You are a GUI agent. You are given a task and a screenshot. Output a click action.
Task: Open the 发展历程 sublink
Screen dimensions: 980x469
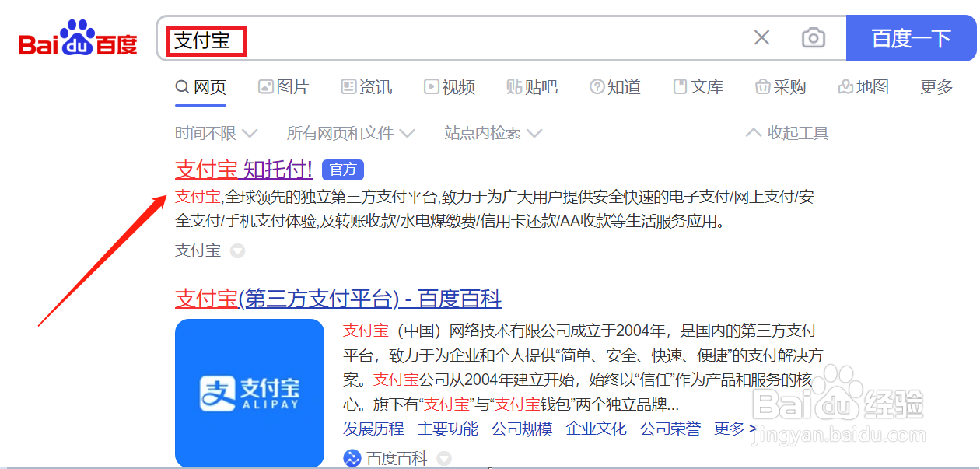(373, 429)
